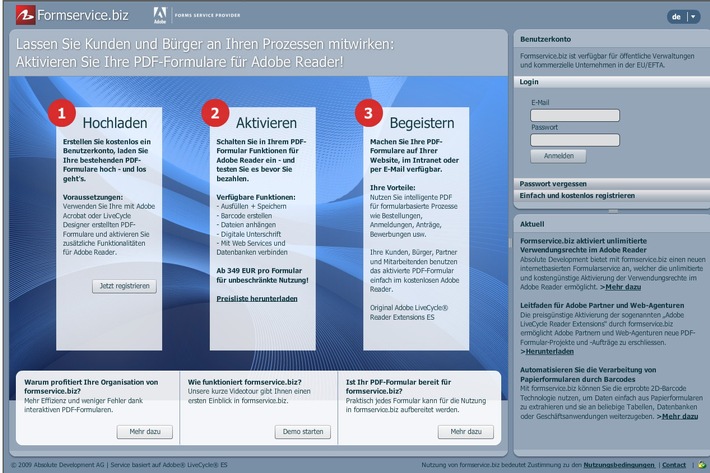Screen dimensions: 710x473
Task: Expand the Passwort vergessen section
Action: [611, 184]
